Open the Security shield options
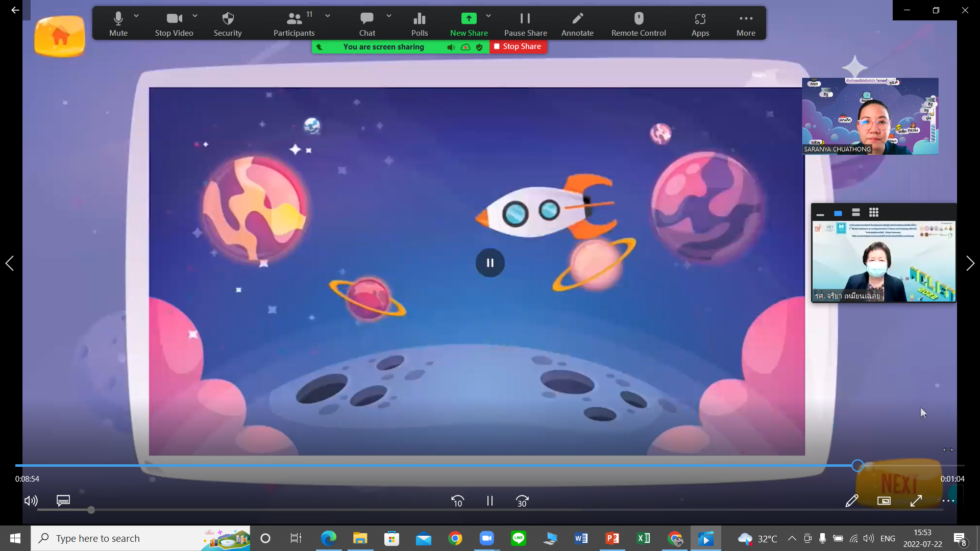Viewport: 980px width, 551px height. click(x=228, y=23)
